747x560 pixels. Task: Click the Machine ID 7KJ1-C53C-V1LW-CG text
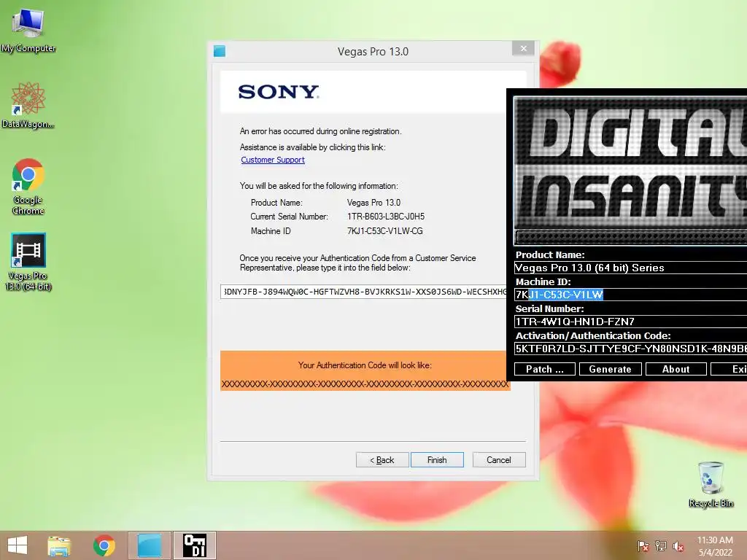[385, 231]
